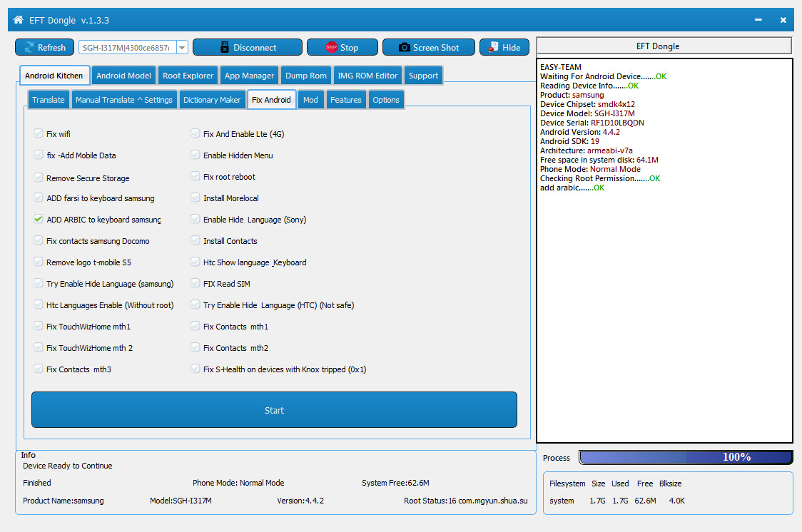Click the home icon in title bar
Screen dimensions: 802x532
[19, 20]
